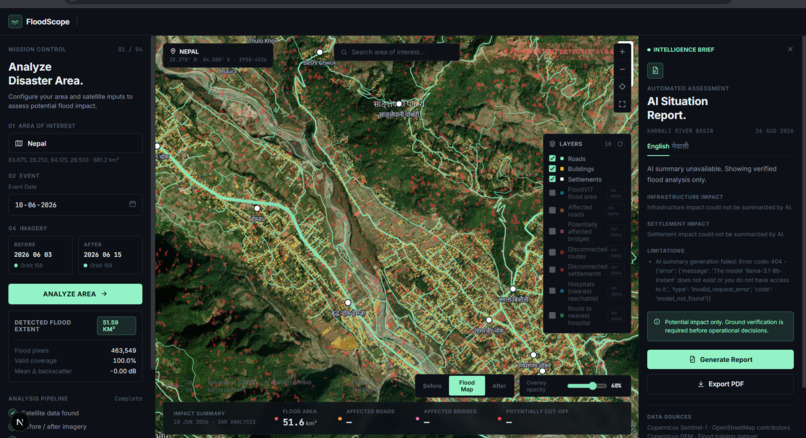Enable the Disconnected settlements layer
This screenshot has height=438, width=806.
552,270
